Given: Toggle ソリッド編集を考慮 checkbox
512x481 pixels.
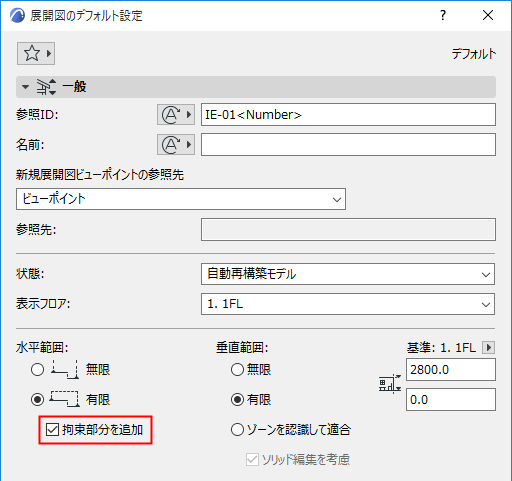Looking at the screenshot, I should [252, 460].
